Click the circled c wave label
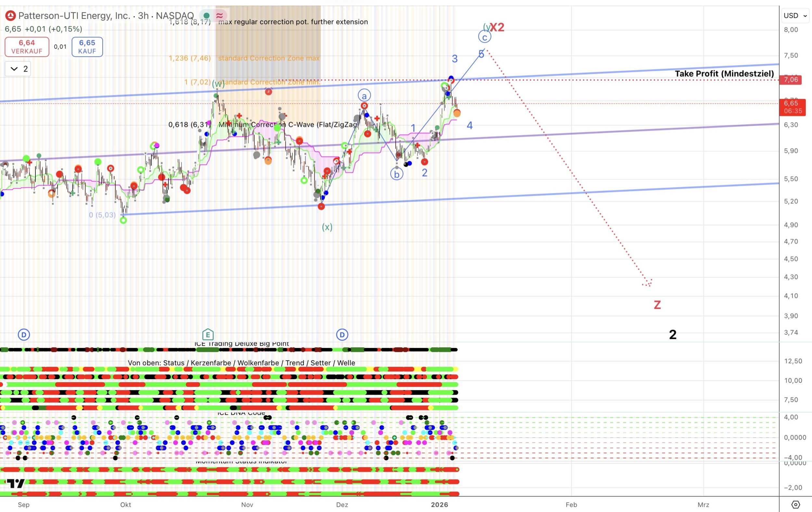 click(x=485, y=37)
